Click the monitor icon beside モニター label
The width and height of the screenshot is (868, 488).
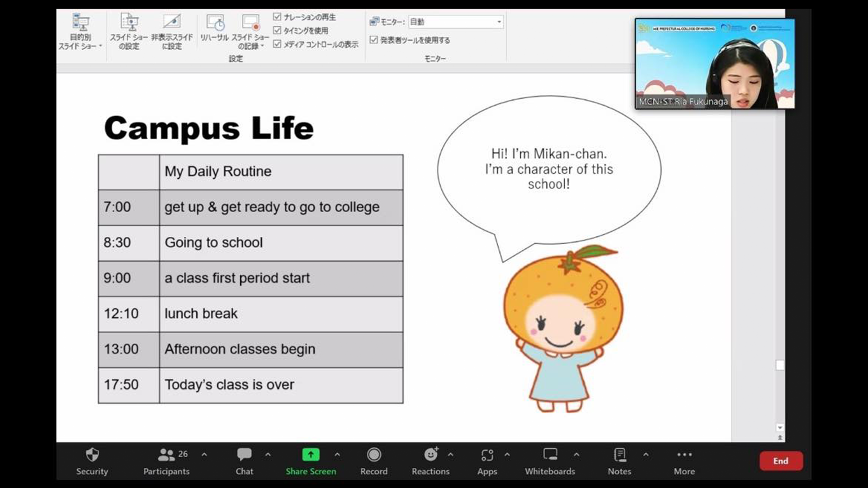[374, 22]
